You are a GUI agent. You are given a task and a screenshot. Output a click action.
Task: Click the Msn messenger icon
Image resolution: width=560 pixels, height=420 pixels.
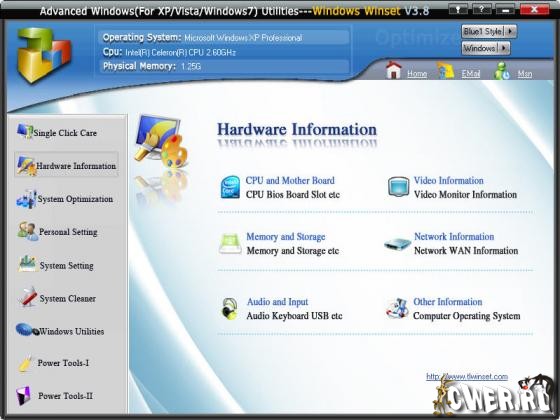click(502, 71)
